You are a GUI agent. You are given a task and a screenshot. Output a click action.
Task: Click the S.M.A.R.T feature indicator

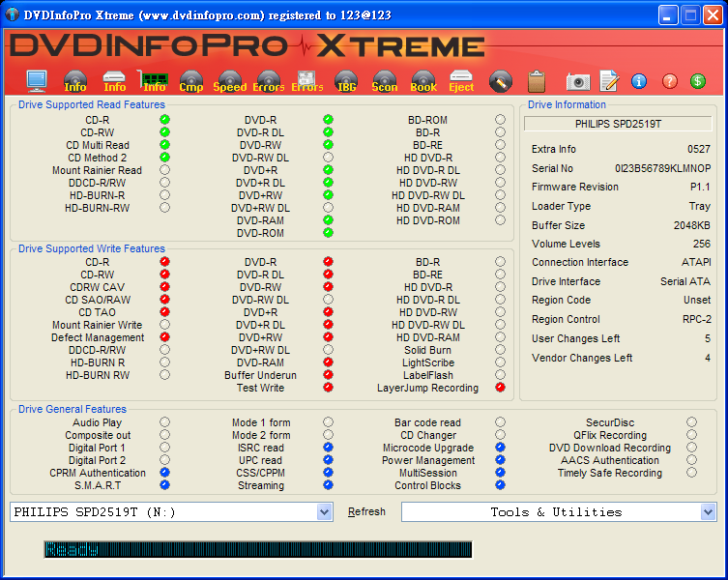(x=164, y=485)
